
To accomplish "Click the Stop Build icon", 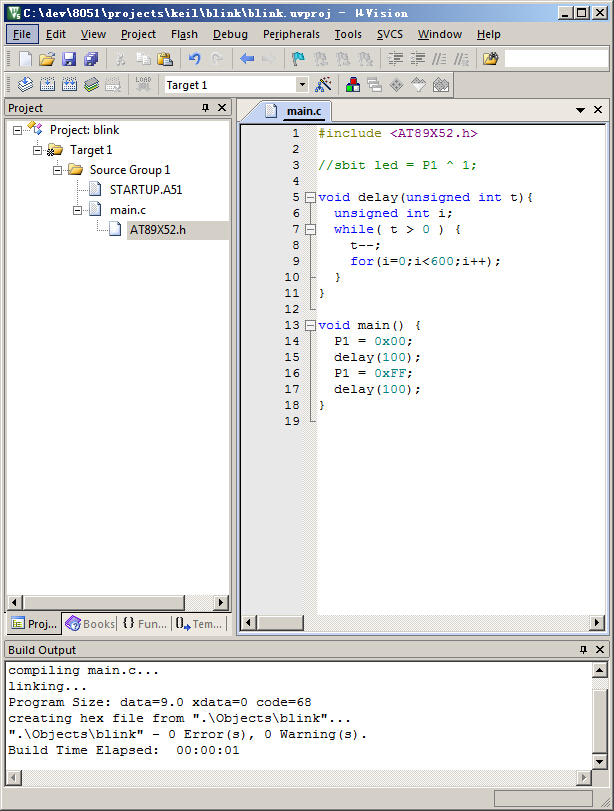I will coord(113,84).
